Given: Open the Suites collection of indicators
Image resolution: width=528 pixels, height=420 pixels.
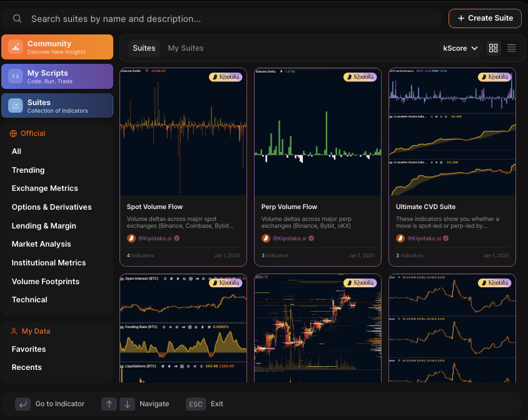Looking at the screenshot, I should [57, 105].
